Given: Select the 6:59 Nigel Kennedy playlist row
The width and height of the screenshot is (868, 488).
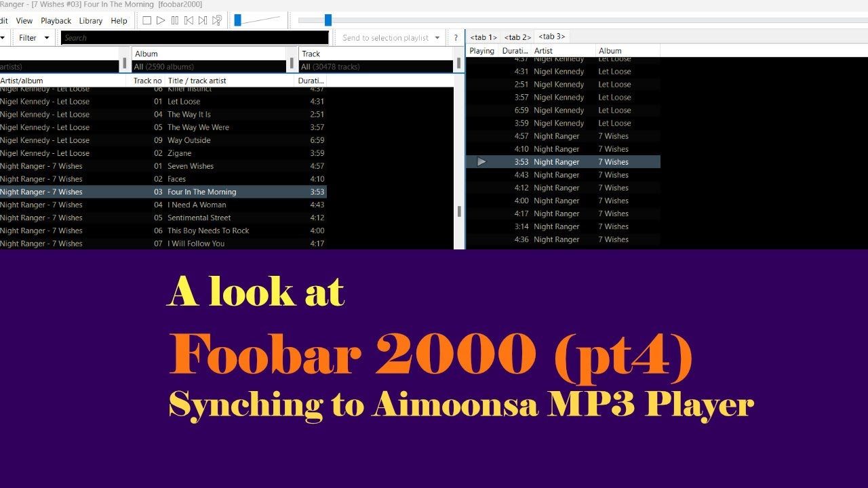Looking at the screenshot, I should (563, 110).
